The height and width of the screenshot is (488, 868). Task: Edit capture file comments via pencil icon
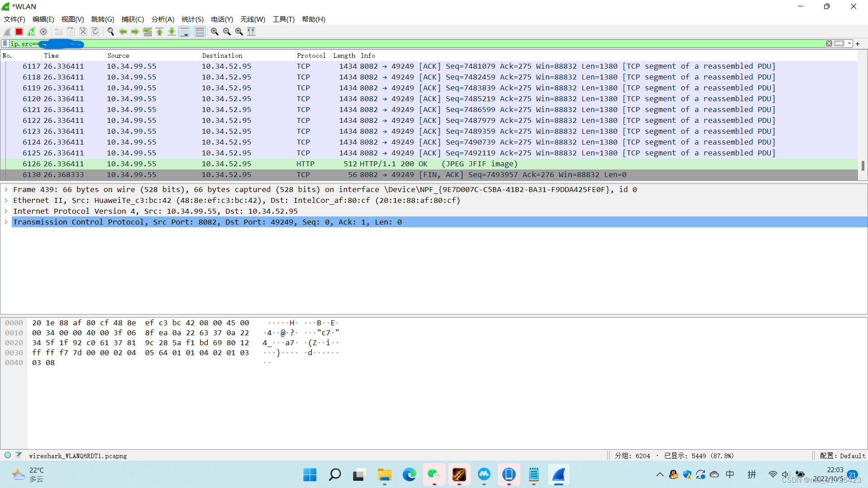(19, 455)
